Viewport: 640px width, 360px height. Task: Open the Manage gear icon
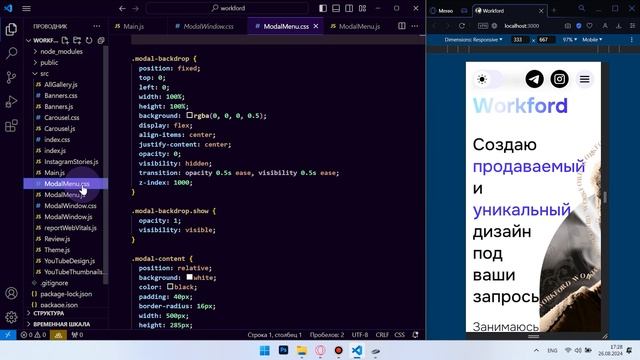coord(11,317)
